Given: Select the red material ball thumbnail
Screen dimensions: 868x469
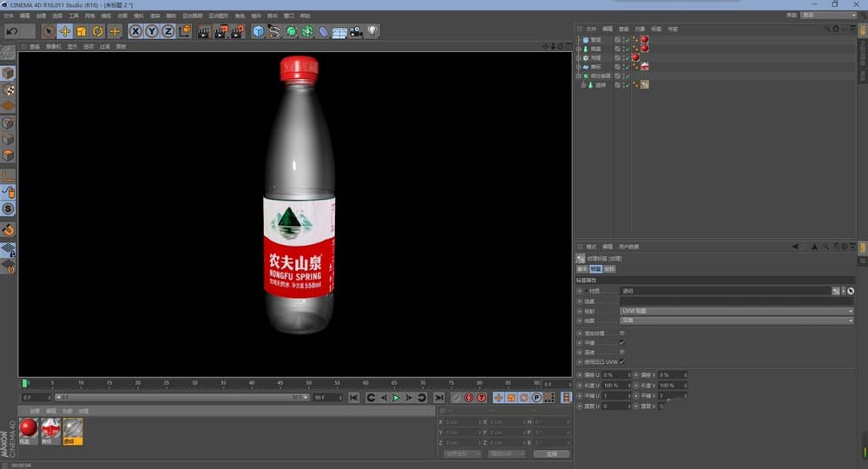Looking at the screenshot, I should (x=29, y=427).
